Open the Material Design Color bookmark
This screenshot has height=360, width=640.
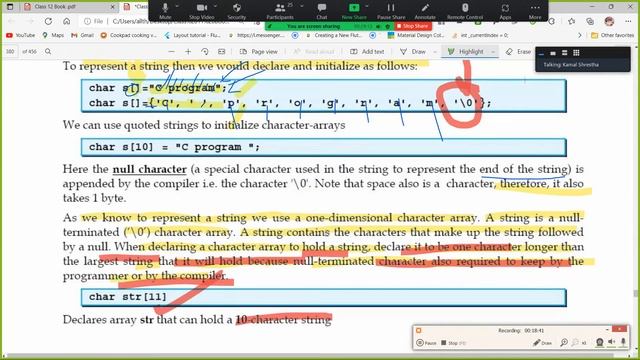[x=416, y=36]
